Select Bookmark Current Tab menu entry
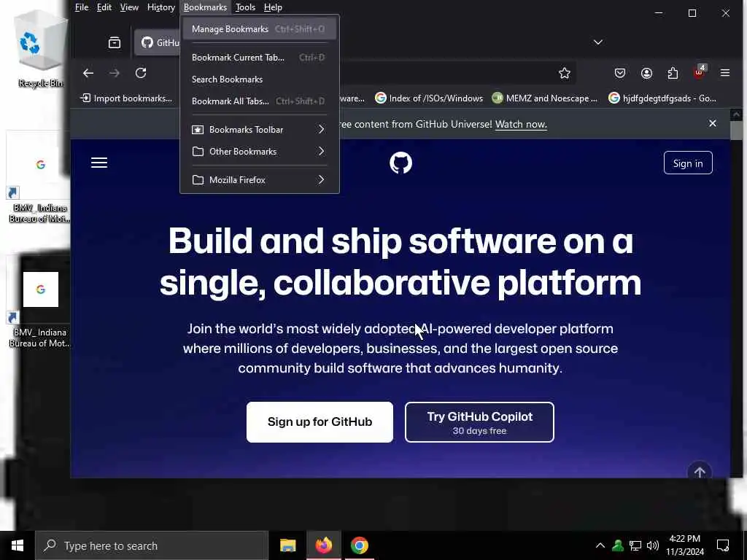 pos(259,57)
